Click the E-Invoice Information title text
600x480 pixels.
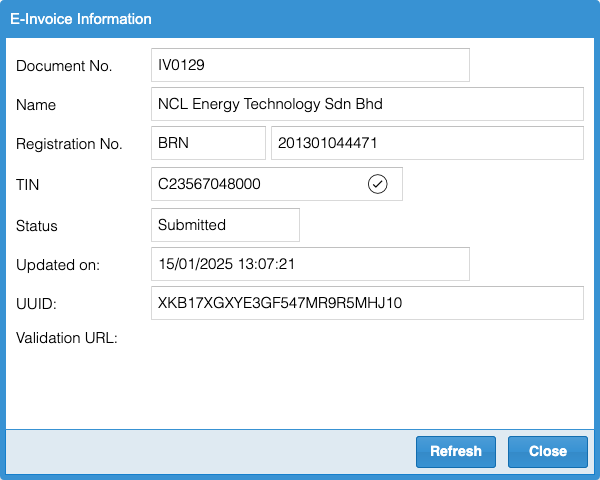tap(81, 19)
